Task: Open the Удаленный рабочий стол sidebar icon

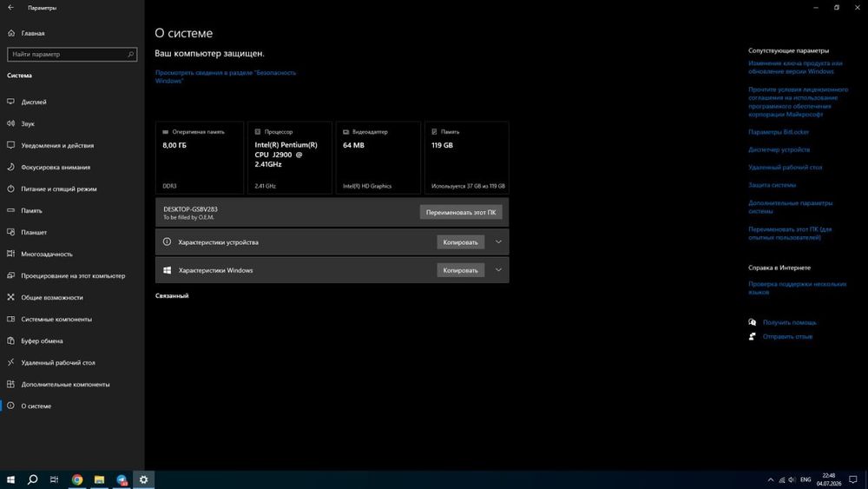Action: point(10,362)
